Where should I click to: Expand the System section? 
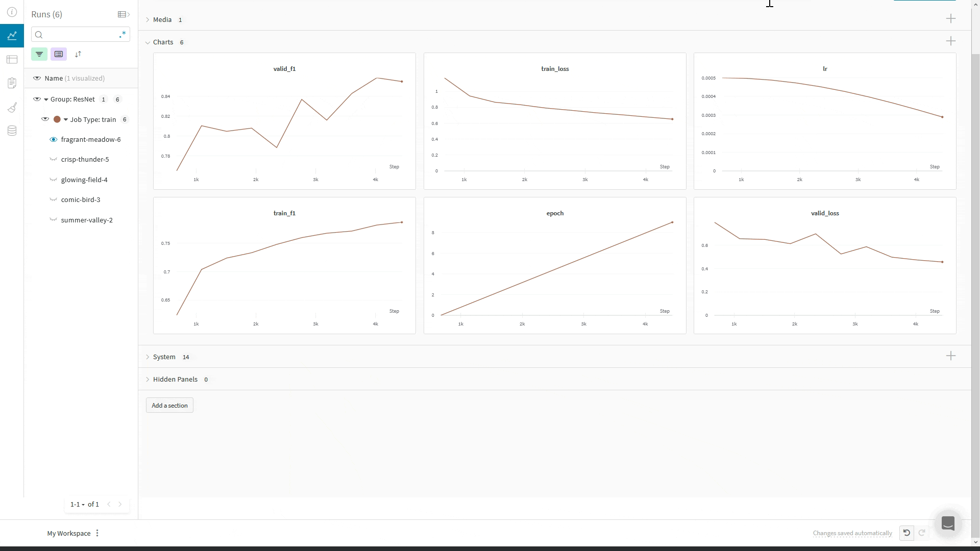click(148, 357)
